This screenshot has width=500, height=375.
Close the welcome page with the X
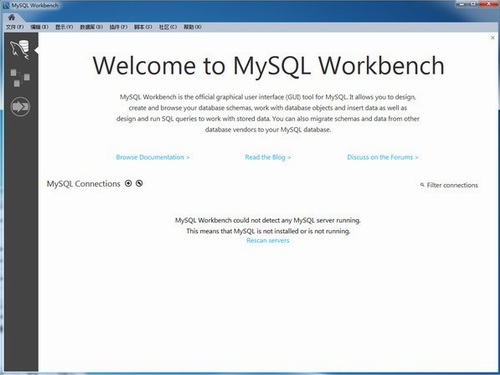point(493,38)
